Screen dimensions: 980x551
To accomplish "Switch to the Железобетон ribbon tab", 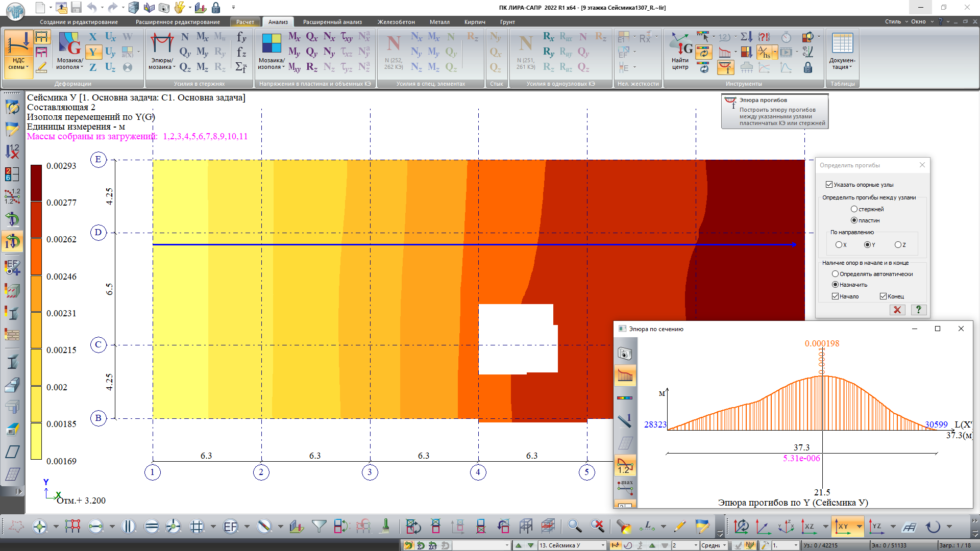I will [x=396, y=22].
